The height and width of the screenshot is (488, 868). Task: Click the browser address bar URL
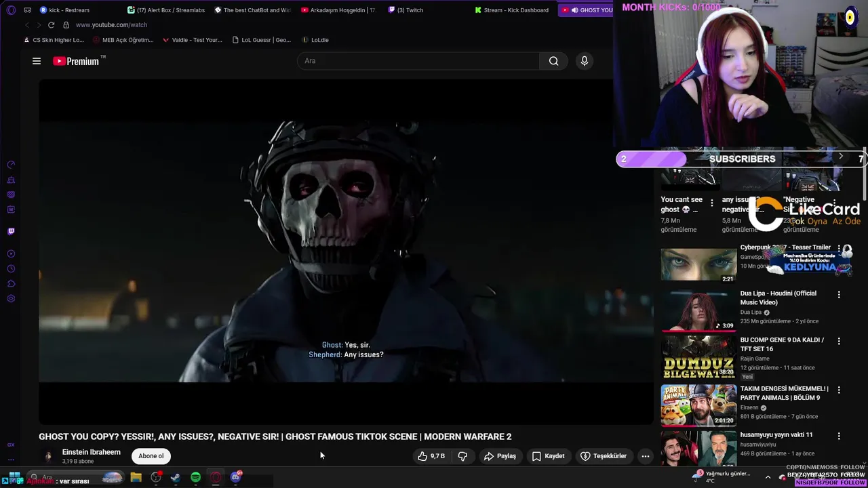(x=111, y=25)
